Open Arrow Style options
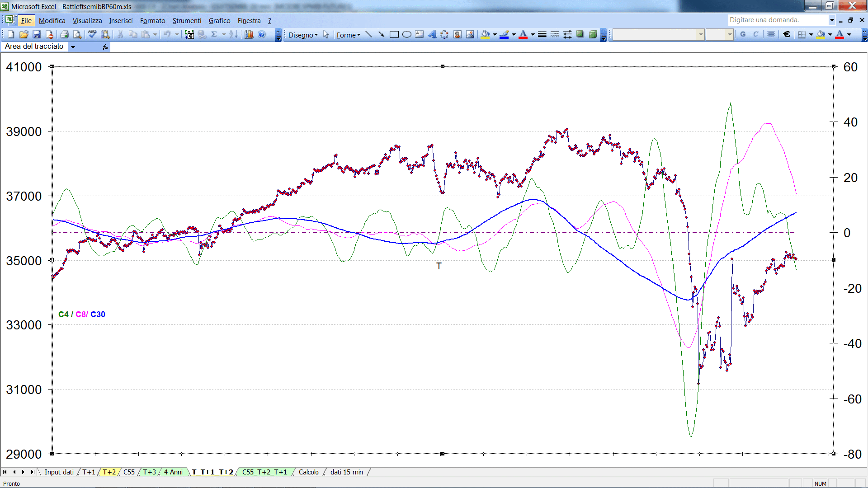The image size is (868, 488). tap(567, 34)
